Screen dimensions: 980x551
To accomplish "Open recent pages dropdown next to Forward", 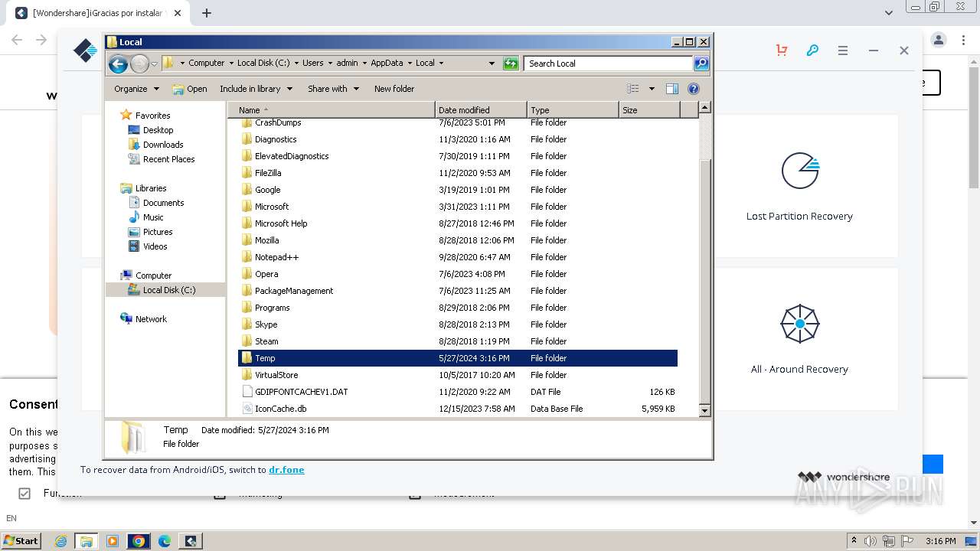I will [155, 64].
